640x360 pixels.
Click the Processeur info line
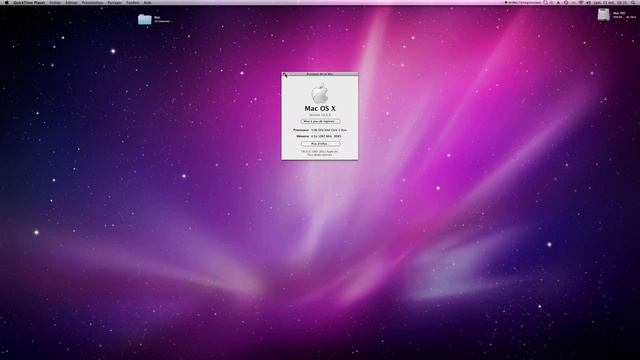pos(320,130)
